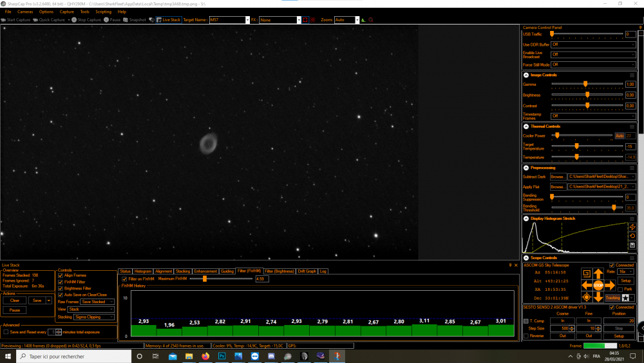Take a Snapshot from the toolbar

135,20
